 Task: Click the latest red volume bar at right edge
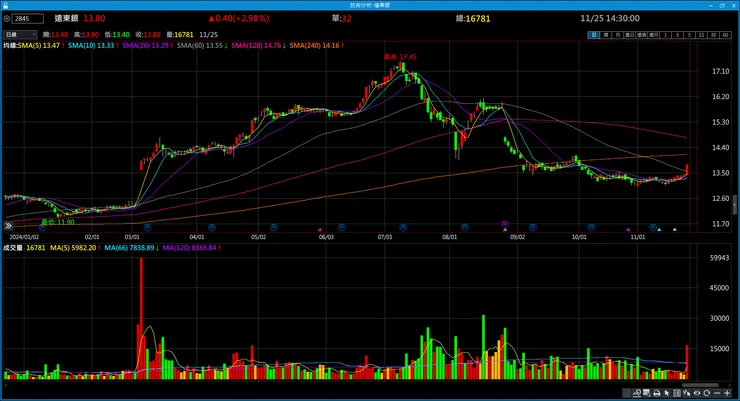point(687,362)
